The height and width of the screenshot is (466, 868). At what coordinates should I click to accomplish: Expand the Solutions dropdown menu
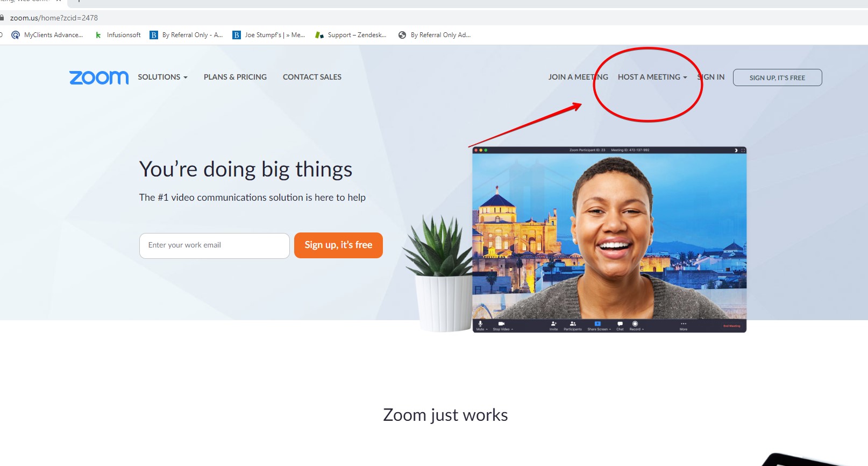[162, 77]
